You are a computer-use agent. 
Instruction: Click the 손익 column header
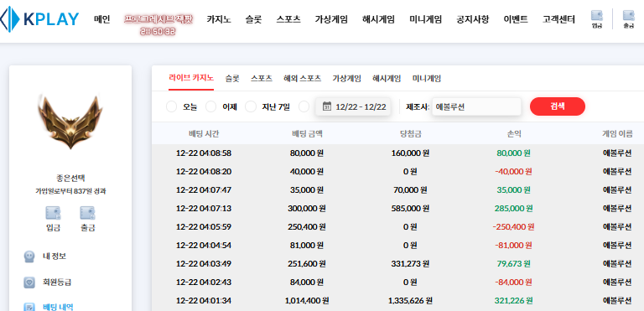click(x=514, y=133)
